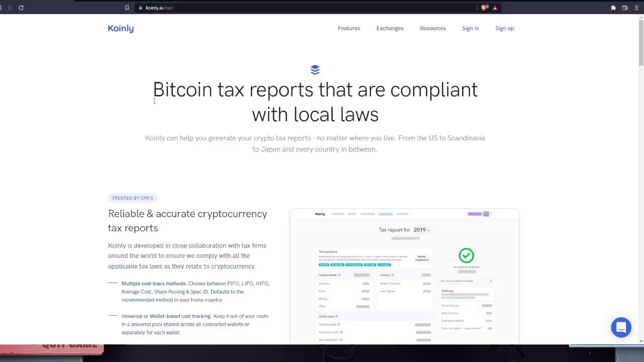Open the Brave Shields lion icon
Screen dimensions: 644x362
click(485, 8)
